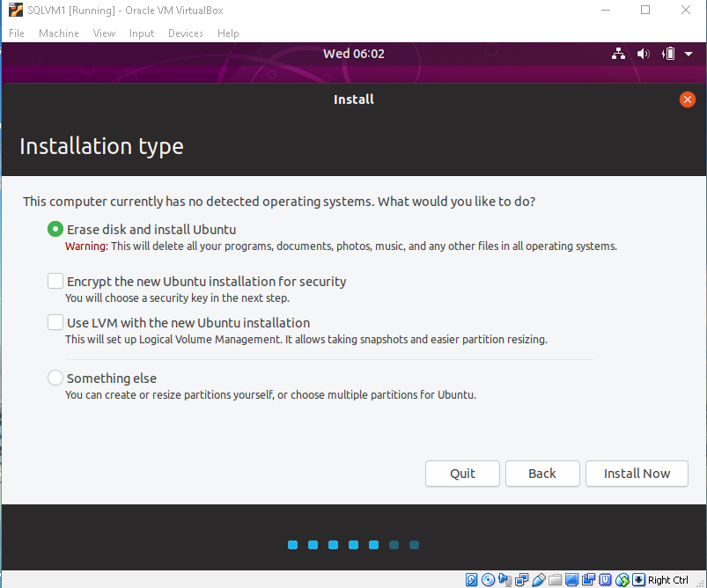Select 'Erase disk and install Ubuntu' option

pyautogui.click(x=55, y=230)
